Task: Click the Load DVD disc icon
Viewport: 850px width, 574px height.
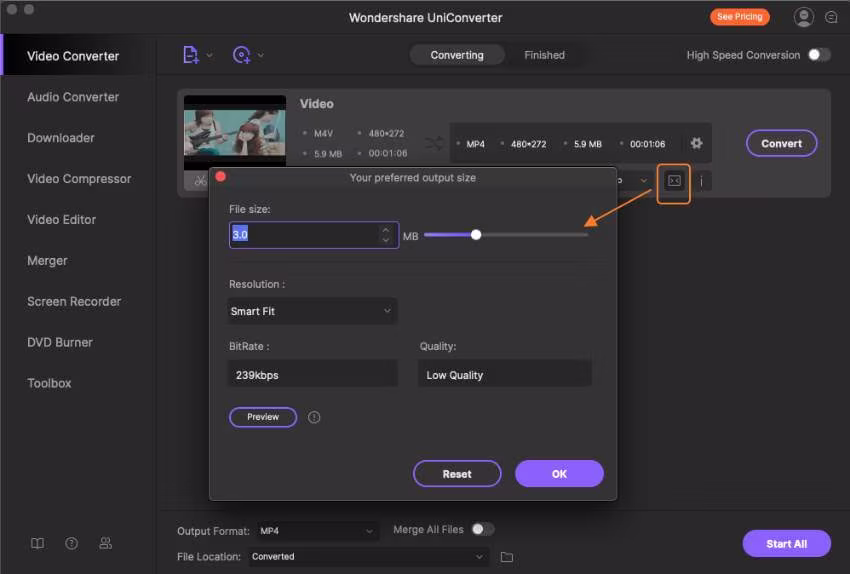Action: [242, 55]
